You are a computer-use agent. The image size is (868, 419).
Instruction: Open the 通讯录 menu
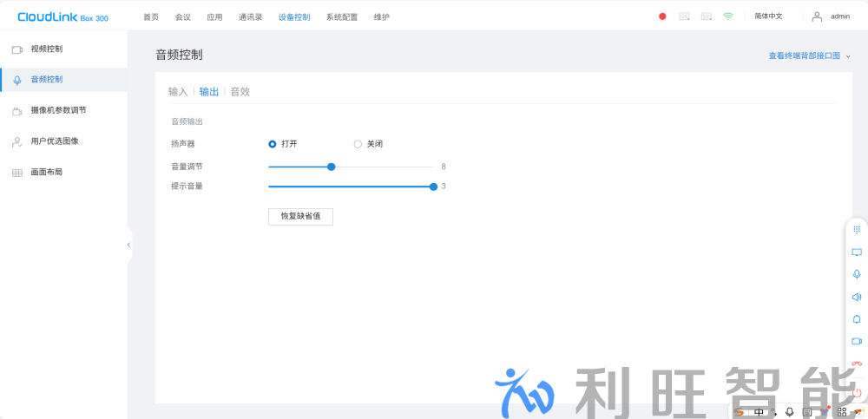(x=250, y=17)
